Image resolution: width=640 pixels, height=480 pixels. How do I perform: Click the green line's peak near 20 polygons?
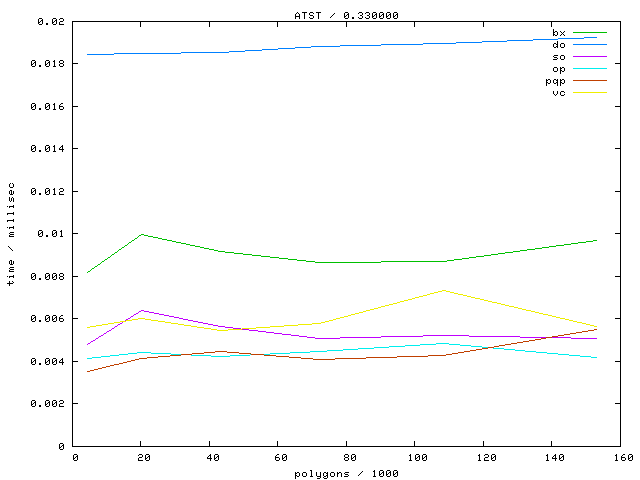click(x=143, y=234)
